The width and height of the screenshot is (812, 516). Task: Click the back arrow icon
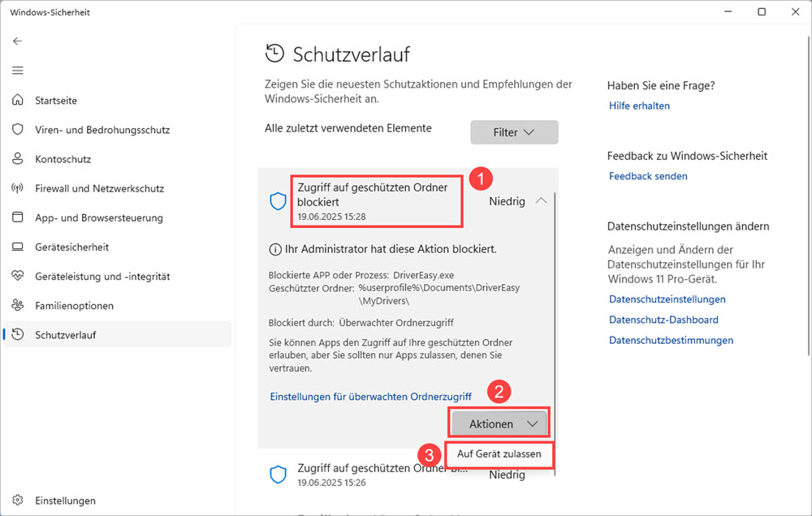(x=18, y=41)
